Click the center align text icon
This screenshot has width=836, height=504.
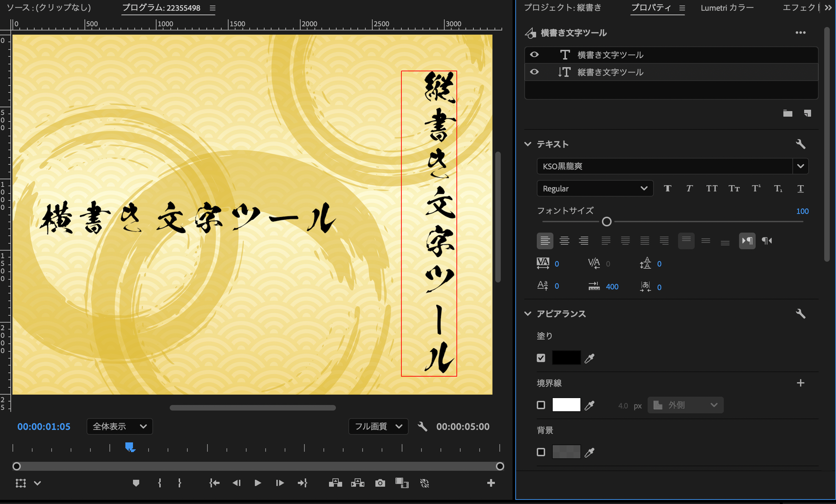click(x=564, y=241)
